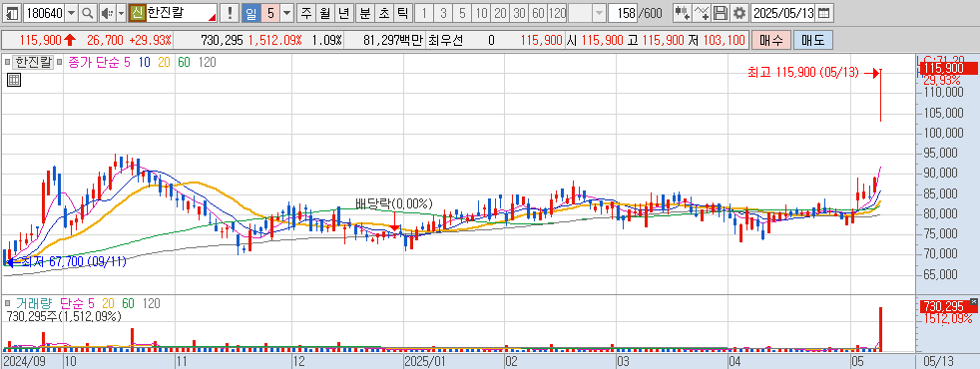Click the floppy disk save icon

[x=721, y=13]
